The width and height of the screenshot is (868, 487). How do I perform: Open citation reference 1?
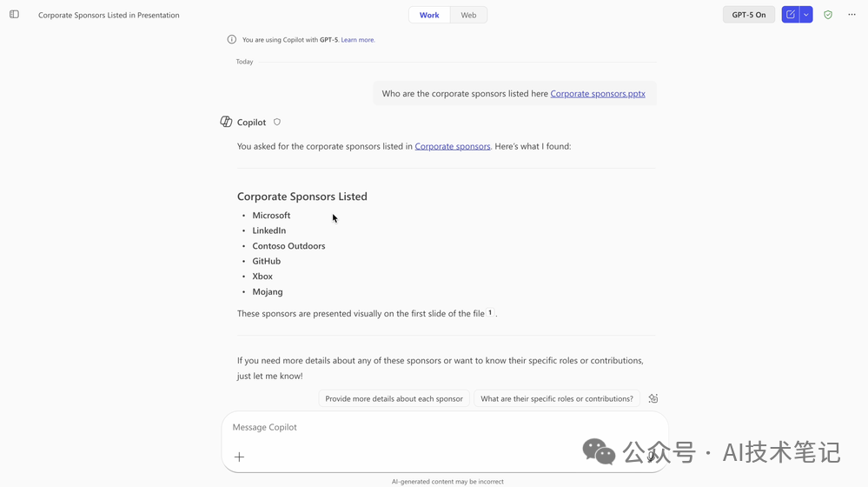click(x=490, y=312)
